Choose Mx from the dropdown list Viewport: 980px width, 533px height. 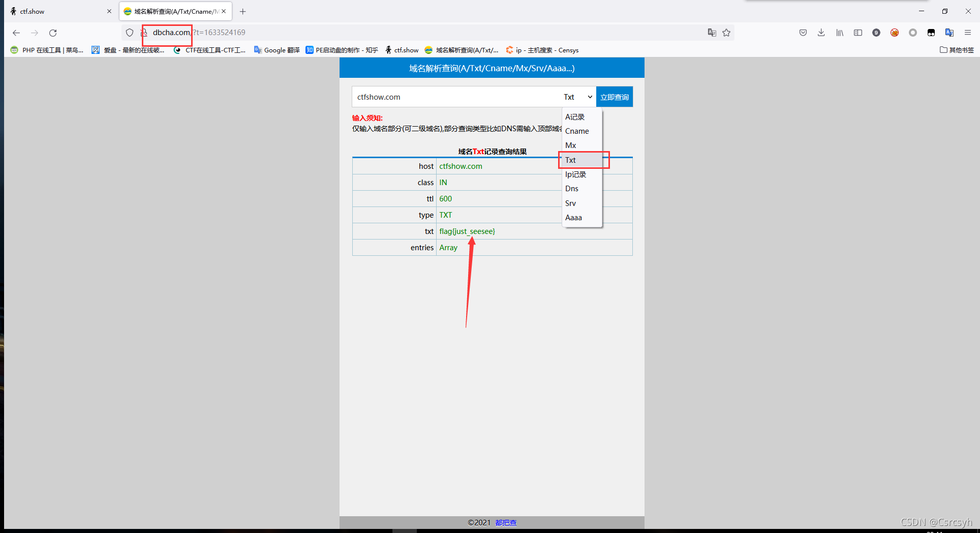[582, 145]
